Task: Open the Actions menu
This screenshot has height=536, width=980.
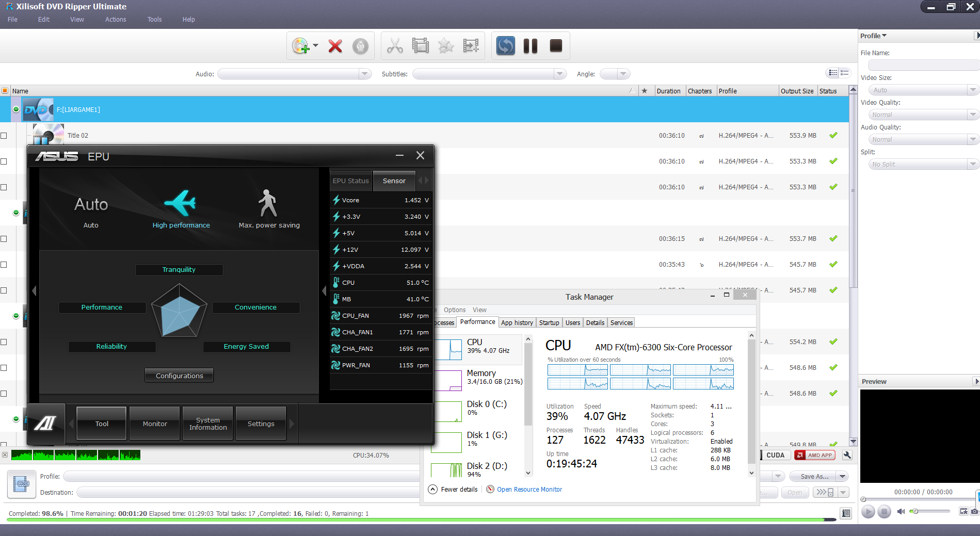Action: click(x=116, y=20)
